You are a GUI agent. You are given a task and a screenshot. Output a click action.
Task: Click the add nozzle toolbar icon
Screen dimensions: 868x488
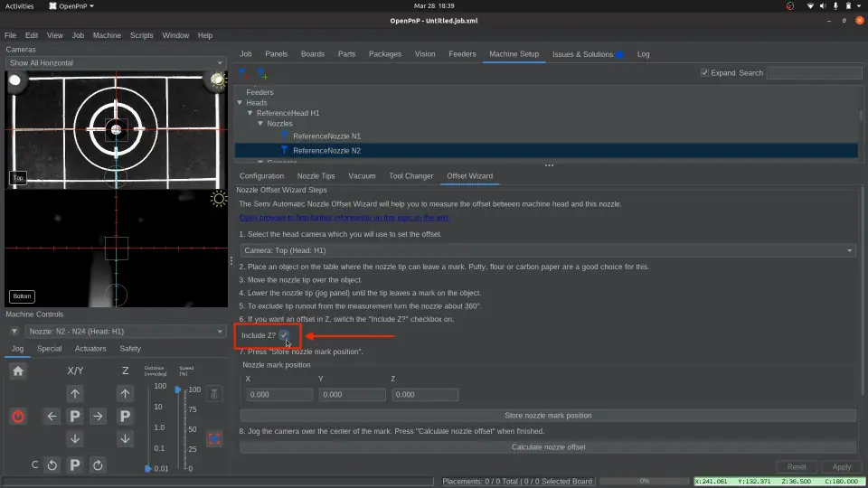(x=262, y=73)
